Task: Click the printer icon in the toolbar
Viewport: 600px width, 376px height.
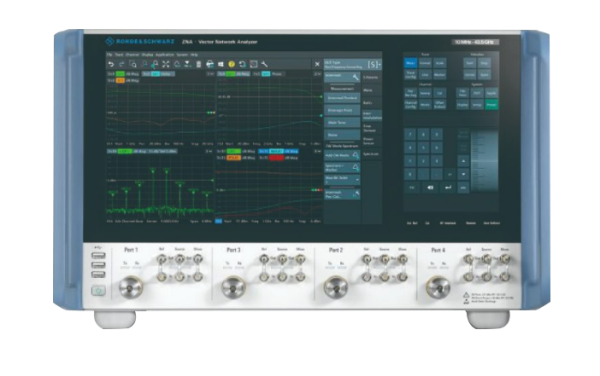Action: pos(210,64)
